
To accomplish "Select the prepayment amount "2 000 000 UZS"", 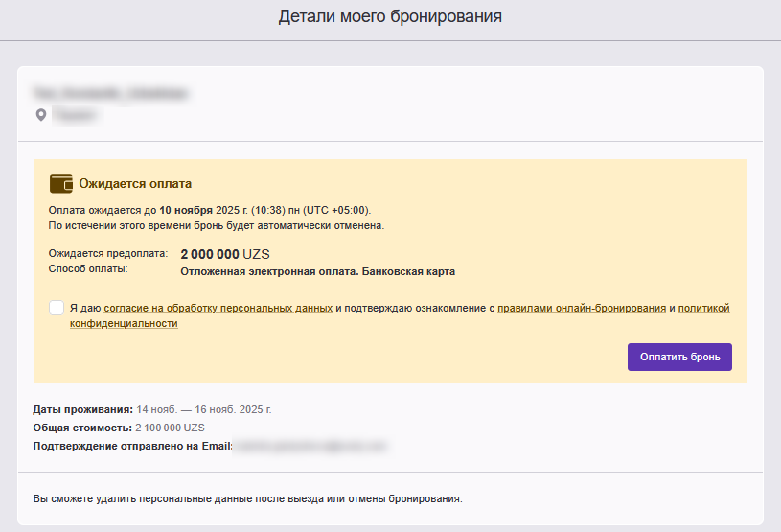I will pos(225,254).
